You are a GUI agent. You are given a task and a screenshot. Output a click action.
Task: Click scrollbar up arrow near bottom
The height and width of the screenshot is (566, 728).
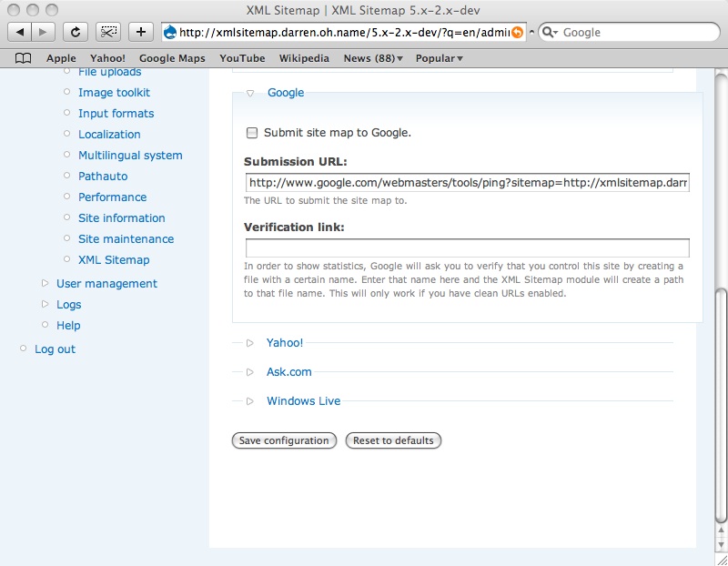point(721,530)
